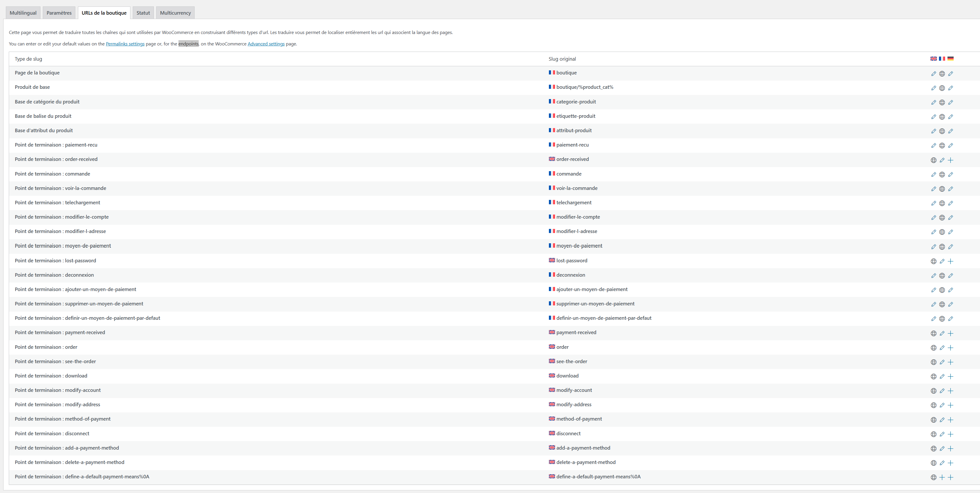The width and height of the screenshot is (980, 493).
Task: Open the Paramètres tab
Action: 59,13
